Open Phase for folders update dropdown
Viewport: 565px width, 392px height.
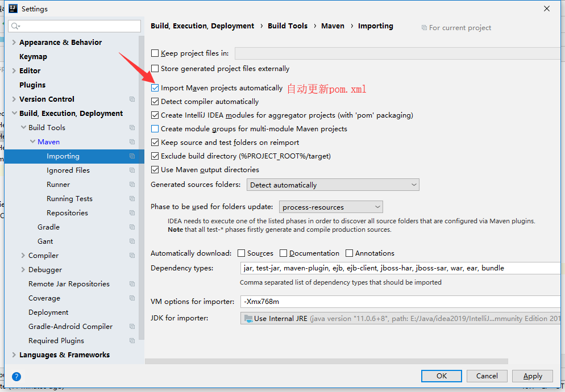point(331,207)
